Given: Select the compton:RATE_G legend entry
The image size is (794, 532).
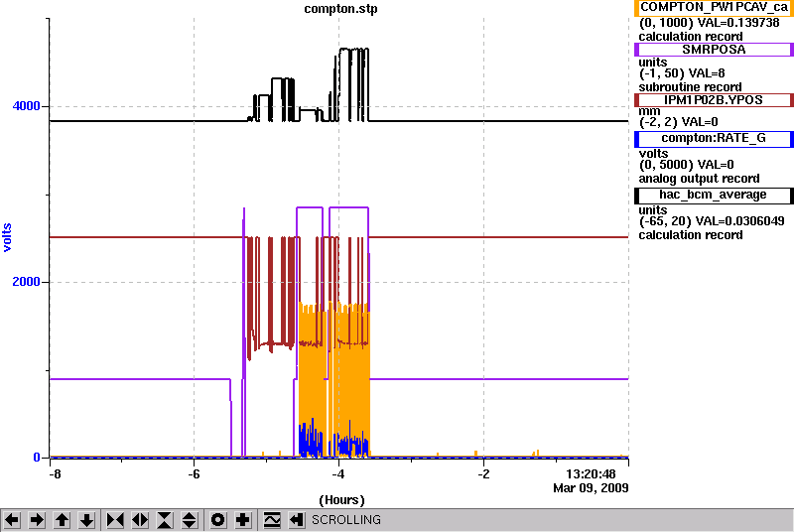Looking at the screenshot, I should [714, 139].
